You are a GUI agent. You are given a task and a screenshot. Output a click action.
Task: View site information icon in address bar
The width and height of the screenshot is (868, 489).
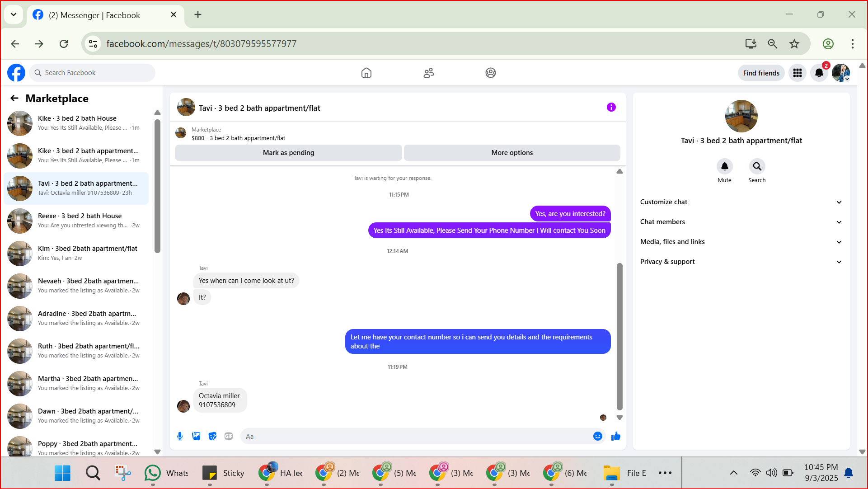93,44
